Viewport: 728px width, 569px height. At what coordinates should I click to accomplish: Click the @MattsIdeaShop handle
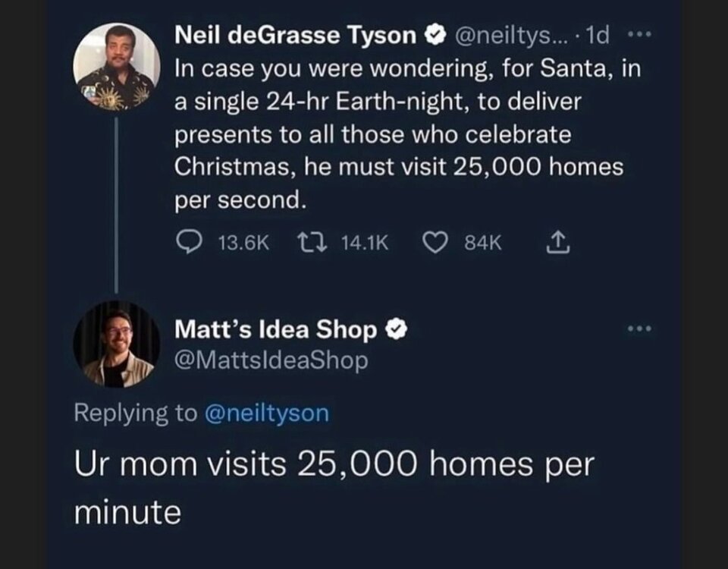tap(271, 360)
